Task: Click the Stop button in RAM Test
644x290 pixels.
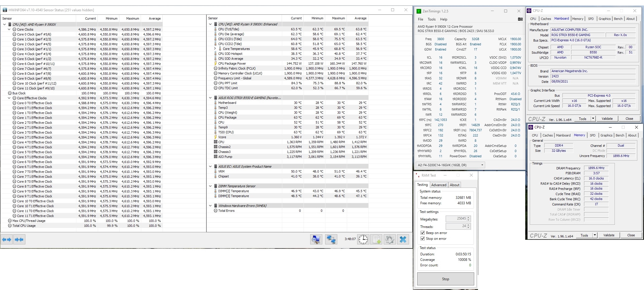Action: (x=446, y=279)
